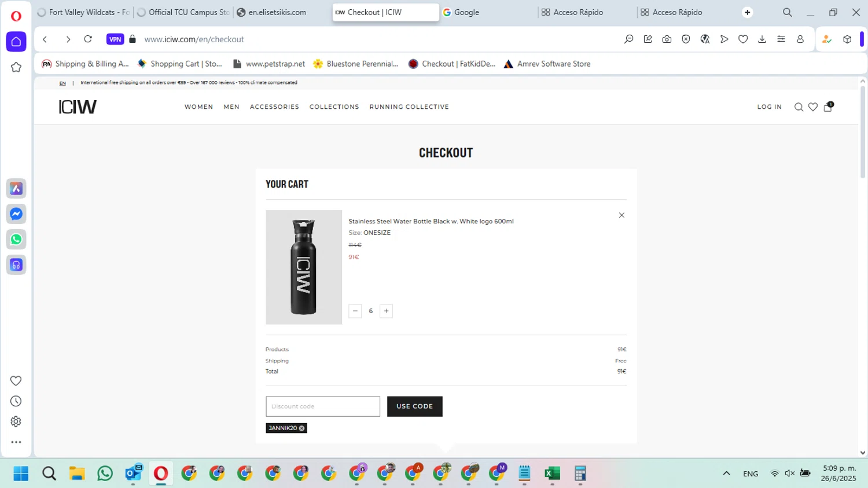Click the address bar URL
The height and width of the screenshot is (488, 868).
[194, 39]
